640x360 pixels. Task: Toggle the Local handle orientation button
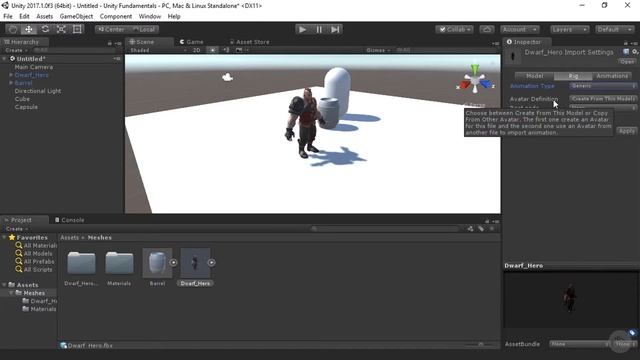pos(143,29)
